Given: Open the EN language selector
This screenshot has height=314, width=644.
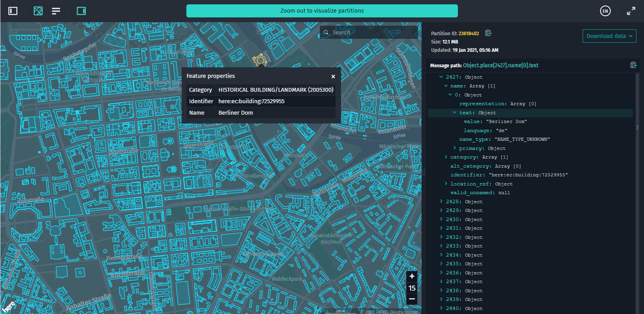Looking at the screenshot, I should point(605,11).
